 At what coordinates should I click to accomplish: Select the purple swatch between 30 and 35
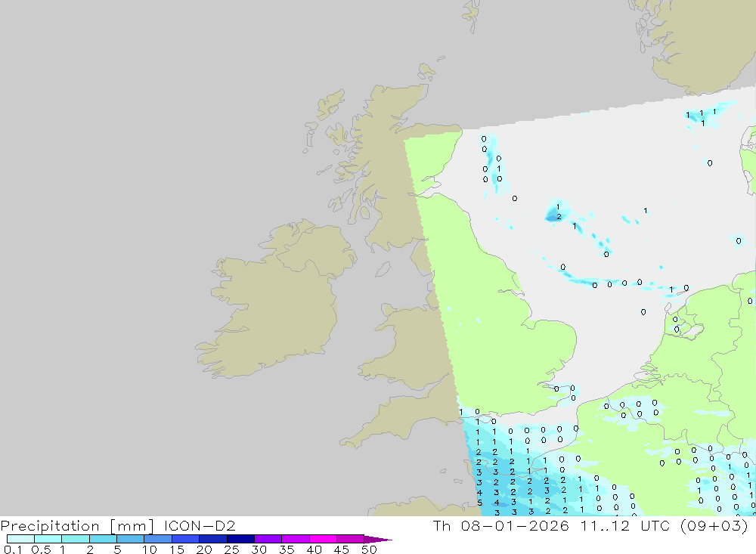point(268,539)
